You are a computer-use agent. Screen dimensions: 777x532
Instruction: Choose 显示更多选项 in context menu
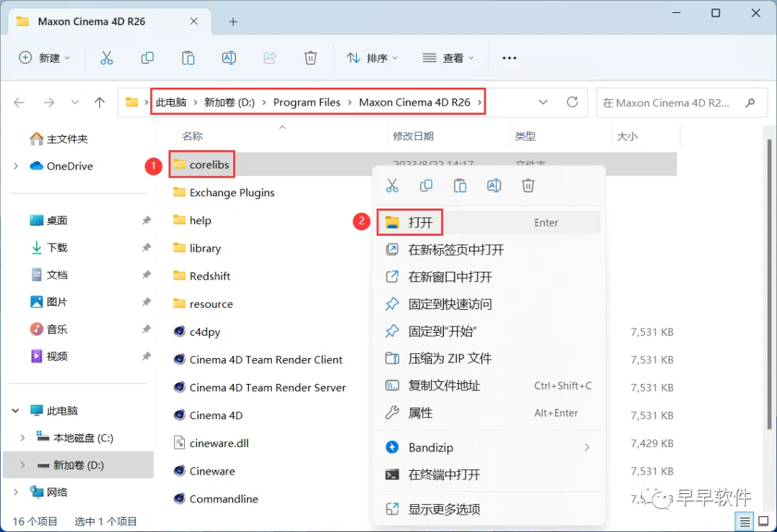tap(489, 509)
